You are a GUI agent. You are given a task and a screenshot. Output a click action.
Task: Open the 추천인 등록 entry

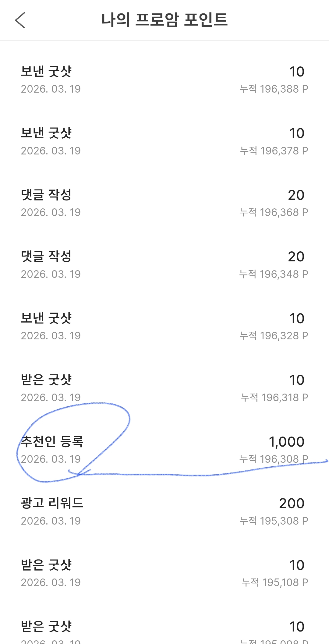tap(52, 441)
